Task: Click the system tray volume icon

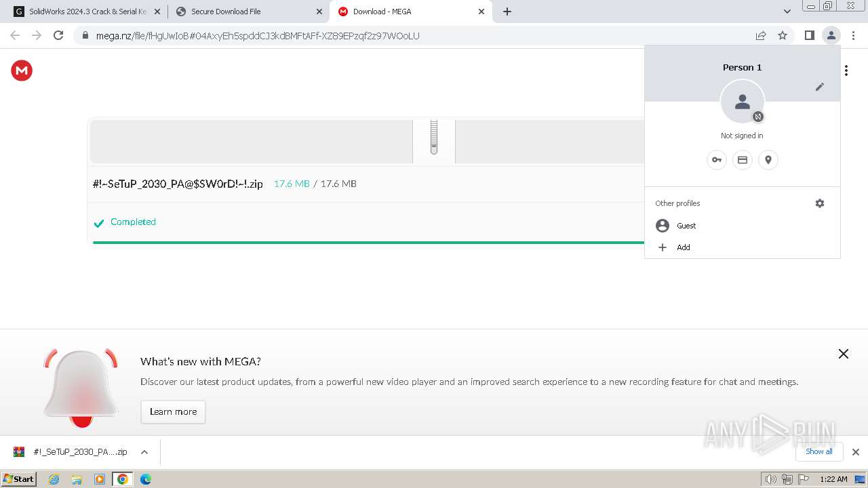Action: click(x=771, y=479)
